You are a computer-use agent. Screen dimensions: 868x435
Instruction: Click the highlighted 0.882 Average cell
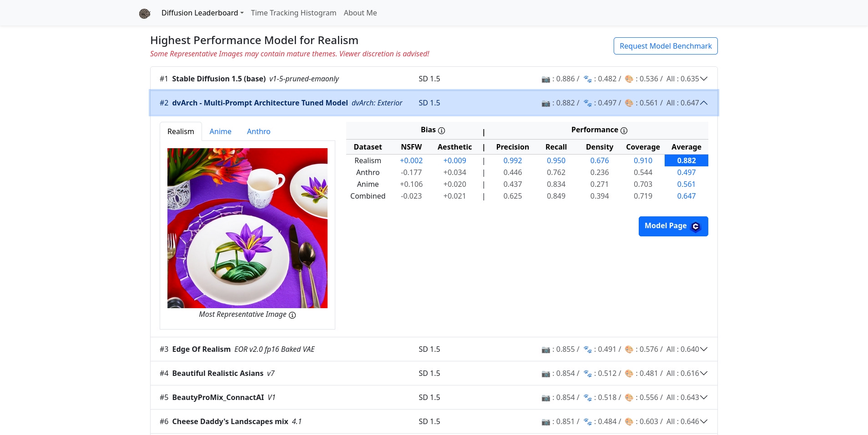[x=686, y=160]
